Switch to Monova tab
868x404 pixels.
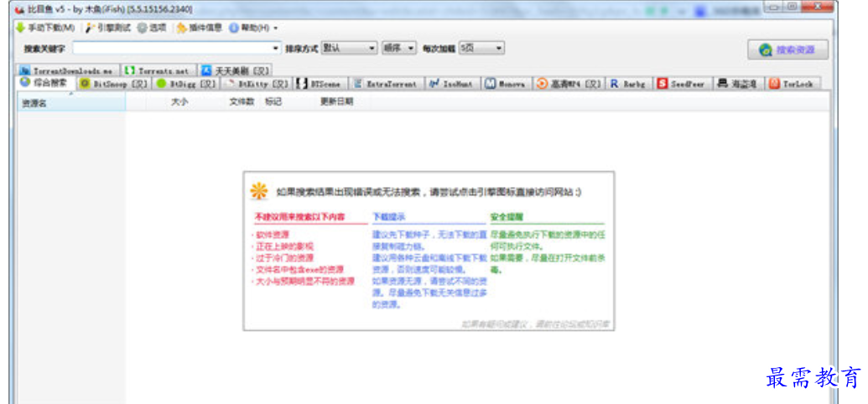coord(506,84)
